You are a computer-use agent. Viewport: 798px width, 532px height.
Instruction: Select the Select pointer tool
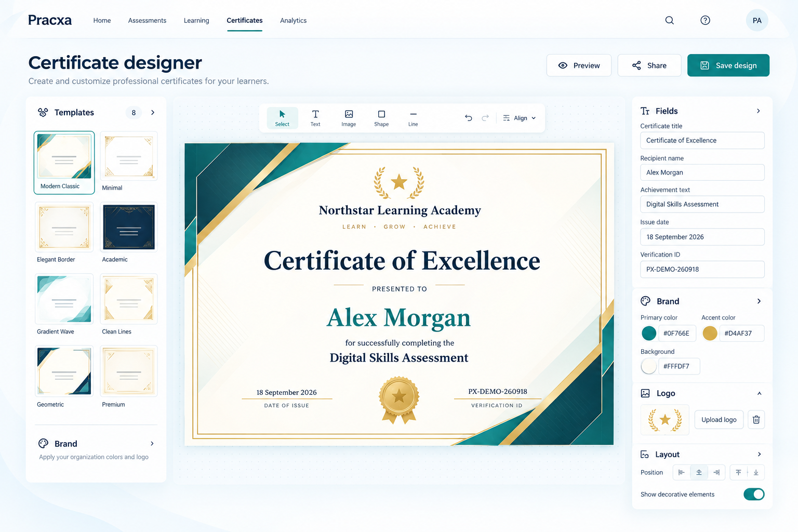click(x=283, y=118)
